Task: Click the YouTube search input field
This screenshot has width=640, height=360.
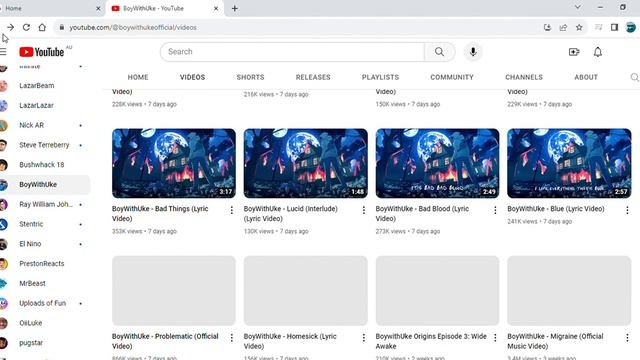Action: click(x=292, y=52)
